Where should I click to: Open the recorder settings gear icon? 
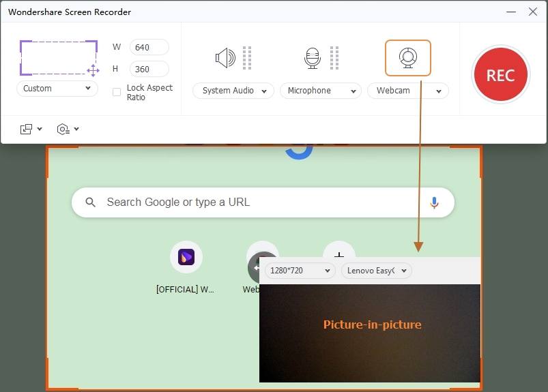(63, 129)
